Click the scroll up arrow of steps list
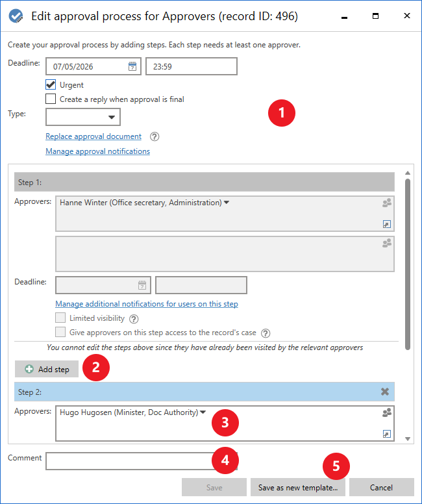Viewport: 422px width, 504px height. [x=408, y=173]
